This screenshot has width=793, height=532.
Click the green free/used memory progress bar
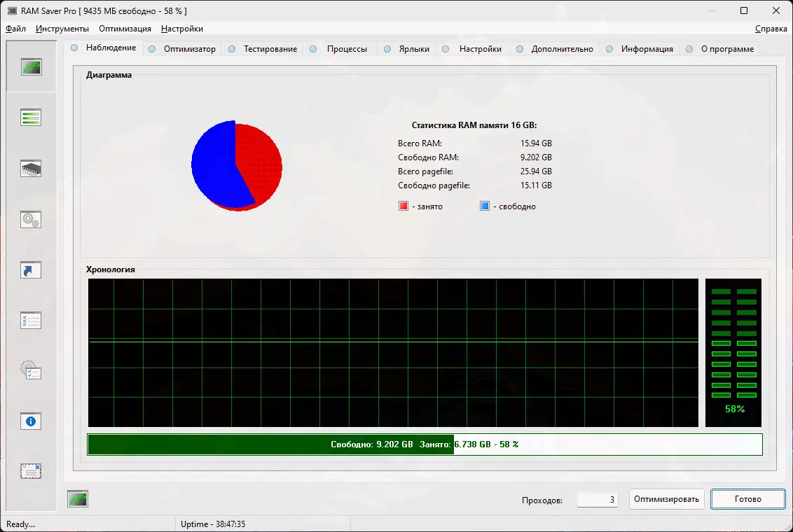[425, 444]
